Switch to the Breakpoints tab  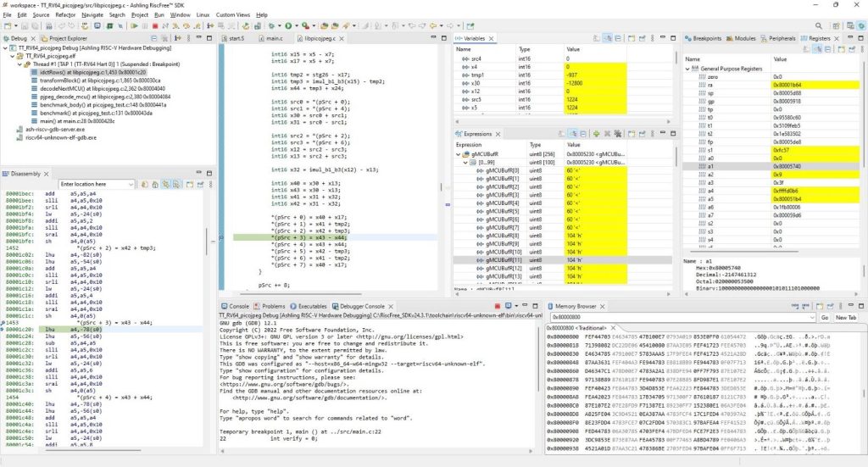coord(703,38)
